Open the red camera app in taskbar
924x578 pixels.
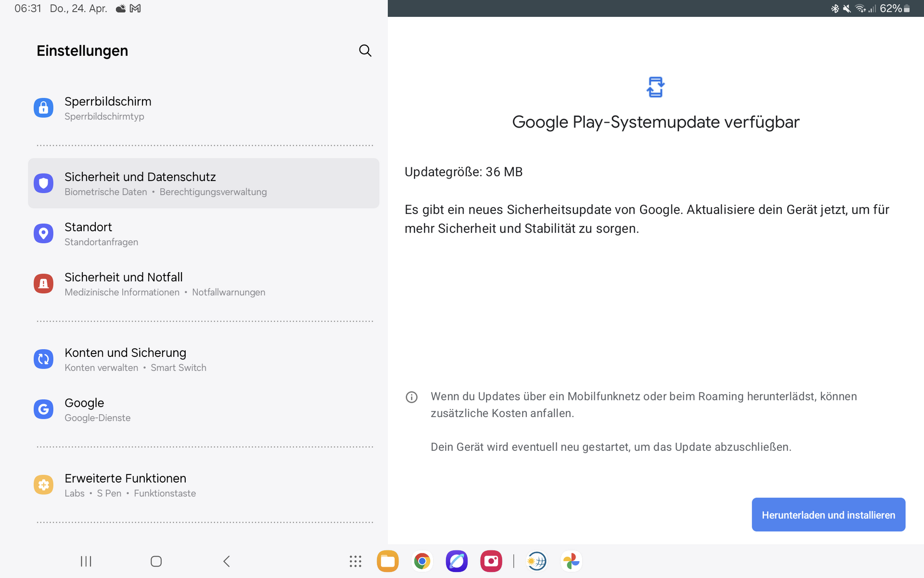tap(491, 561)
